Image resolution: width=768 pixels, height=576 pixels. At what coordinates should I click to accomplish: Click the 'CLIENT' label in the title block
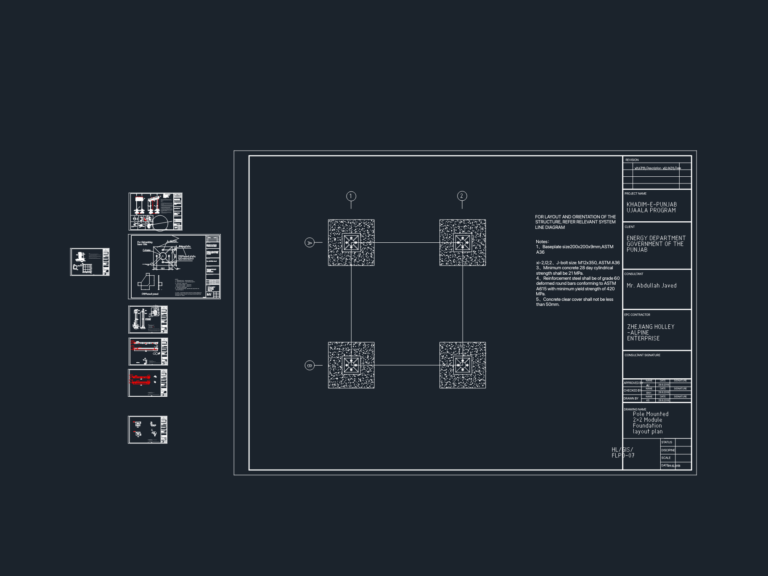(629, 227)
